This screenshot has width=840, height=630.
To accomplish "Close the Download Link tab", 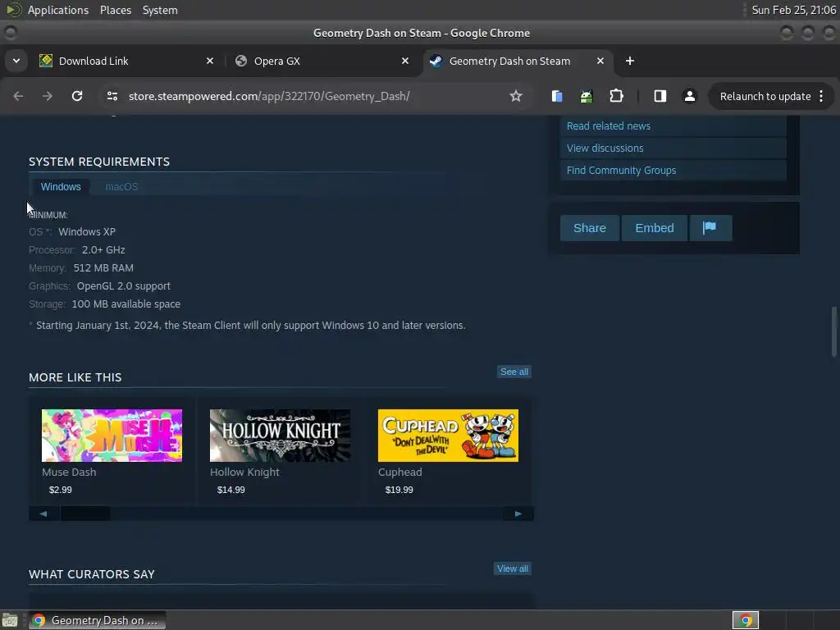I will (210, 61).
